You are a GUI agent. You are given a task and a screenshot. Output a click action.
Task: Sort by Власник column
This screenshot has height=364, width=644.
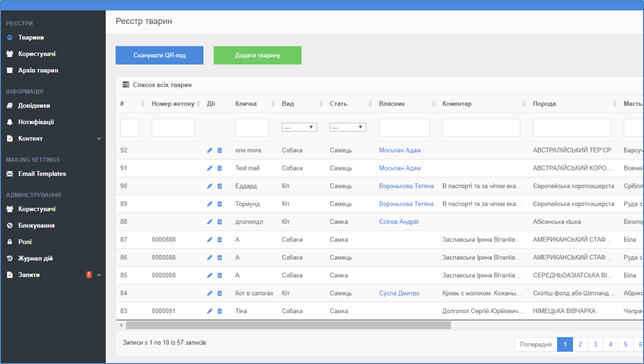(x=433, y=104)
